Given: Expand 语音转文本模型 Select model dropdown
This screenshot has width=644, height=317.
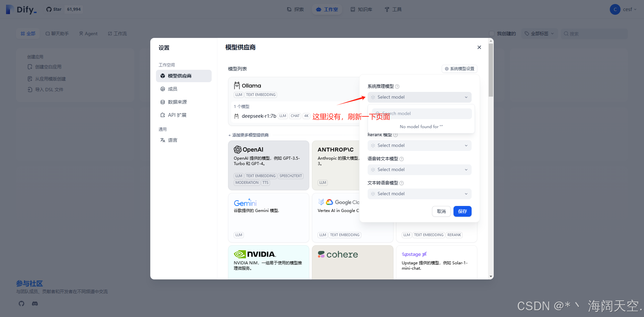Looking at the screenshot, I should click(420, 170).
